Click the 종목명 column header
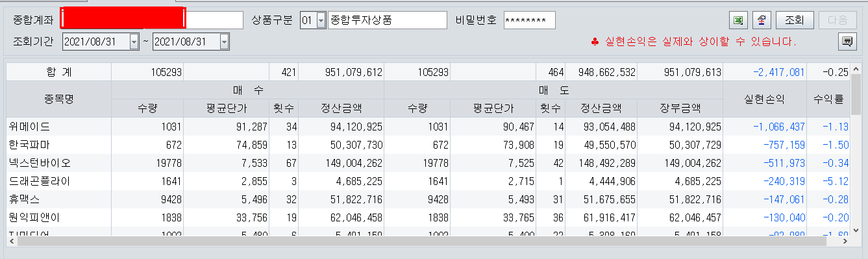 tap(58, 99)
